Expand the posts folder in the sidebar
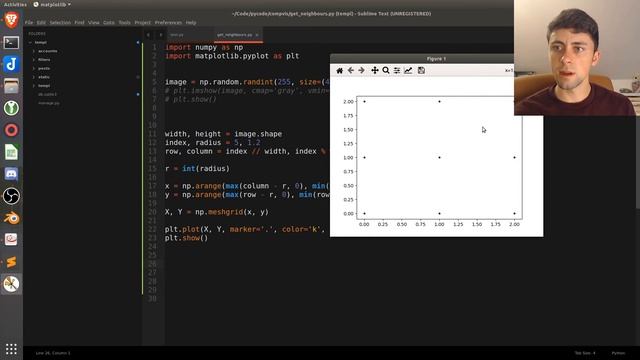Viewport: 640px width, 360px height. point(34,69)
